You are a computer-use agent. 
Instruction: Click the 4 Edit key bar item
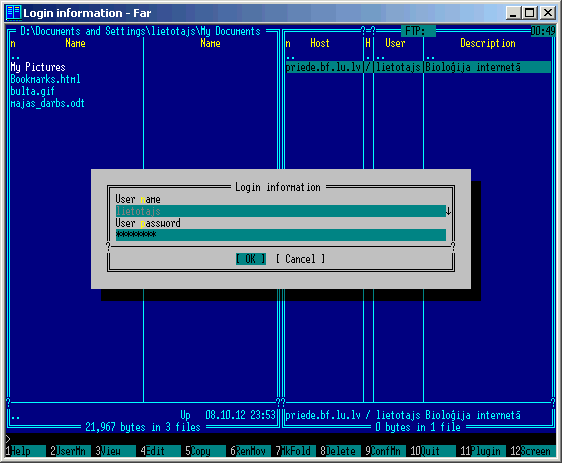(161, 451)
